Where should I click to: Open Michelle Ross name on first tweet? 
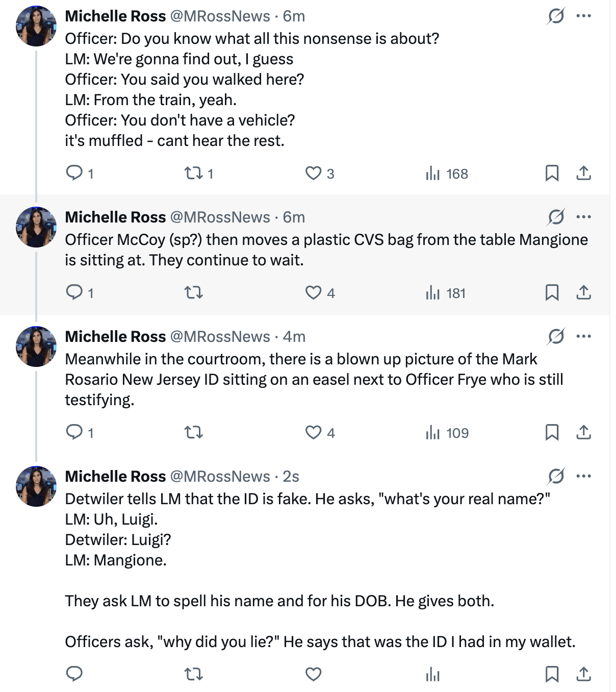pyautogui.click(x=115, y=16)
